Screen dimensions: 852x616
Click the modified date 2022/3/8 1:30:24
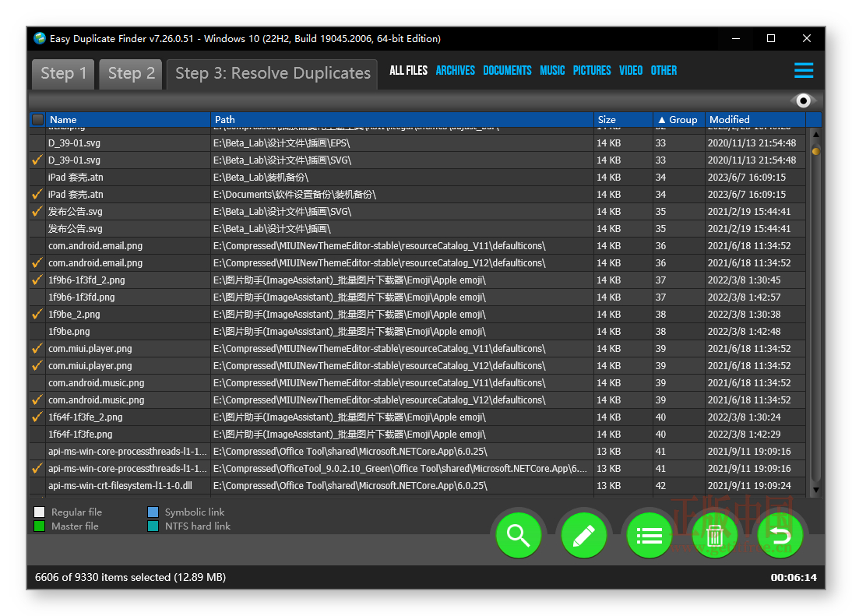click(x=744, y=417)
